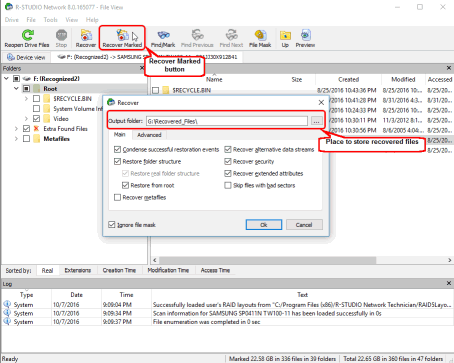Click the Stop toolbar icon
Image resolution: width=454 pixels, height=363 pixels.
(61, 35)
